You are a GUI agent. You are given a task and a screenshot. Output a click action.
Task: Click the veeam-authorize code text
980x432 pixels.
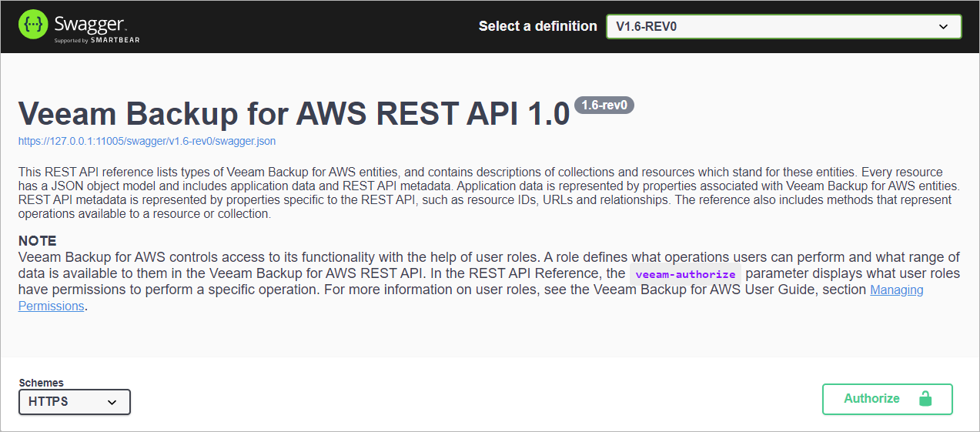pyautogui.click(x=685, y=275)
